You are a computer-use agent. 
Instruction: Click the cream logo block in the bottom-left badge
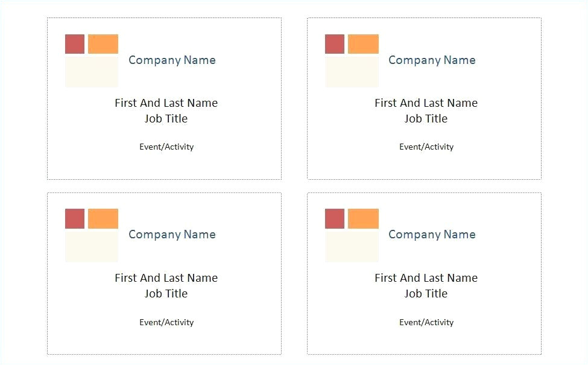(92, 246)
